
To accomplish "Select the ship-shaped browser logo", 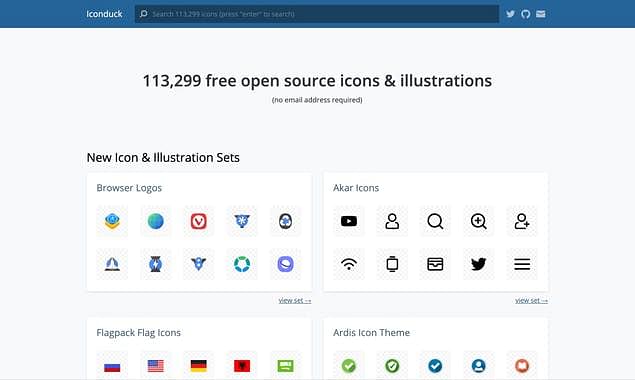I will point(112,264).
